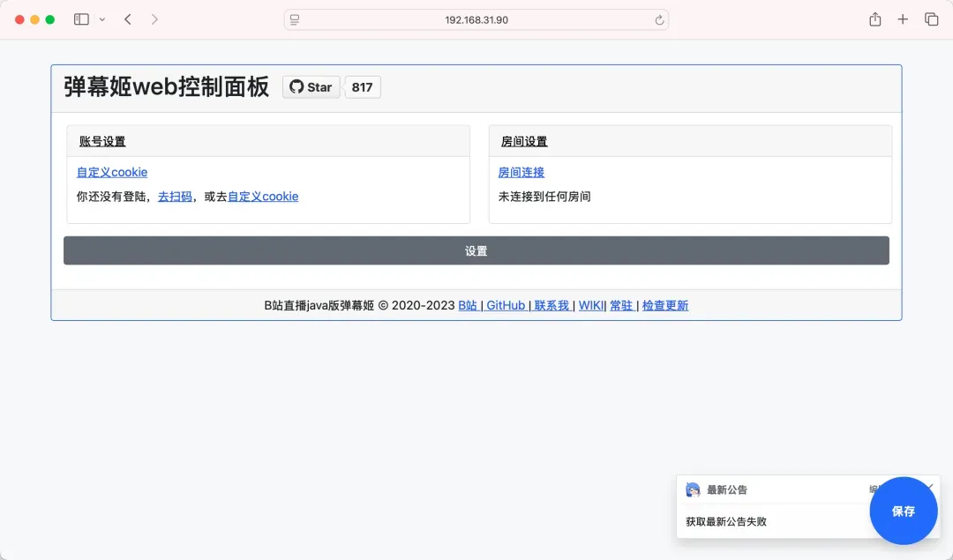Screen dimensions: 953x560
Task: Open the GitHub footer link
Action: click(506, 305)
